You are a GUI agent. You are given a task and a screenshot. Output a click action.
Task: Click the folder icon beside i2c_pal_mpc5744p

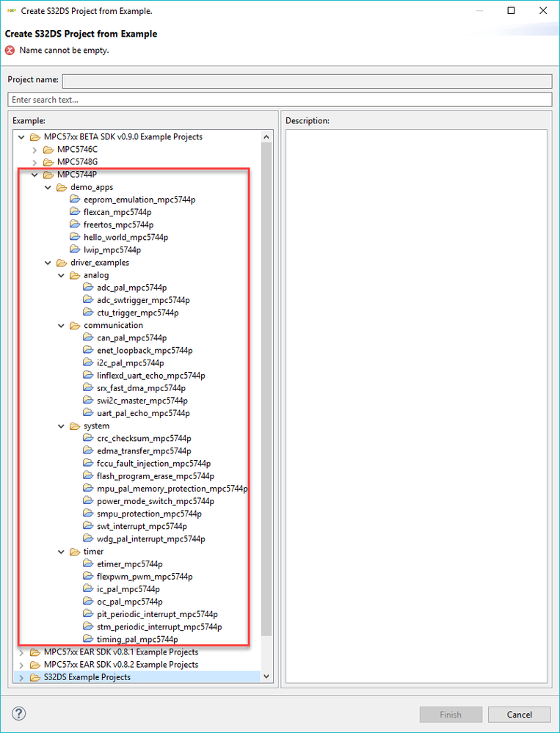tap(88, 362)
